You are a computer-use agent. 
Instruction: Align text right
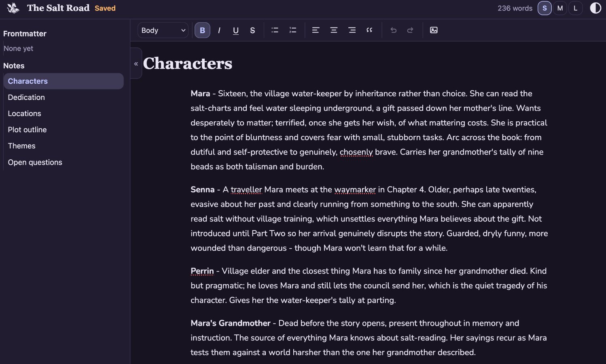pos(352,30)
